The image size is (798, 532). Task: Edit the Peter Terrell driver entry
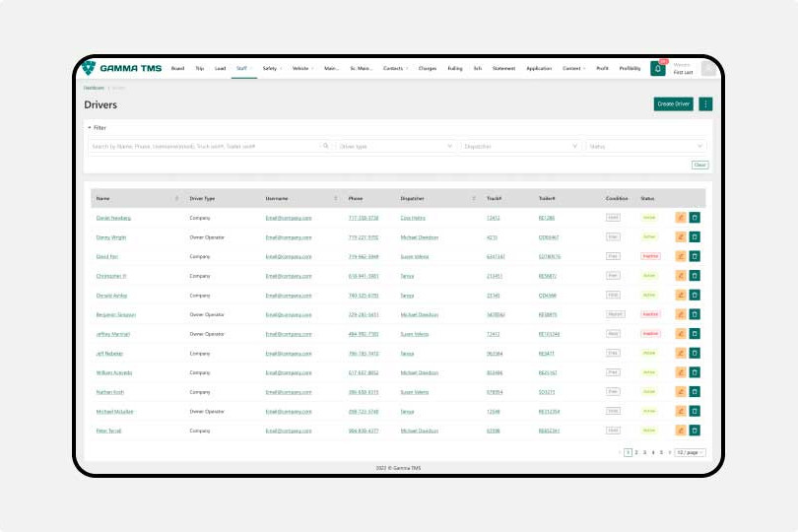coord(680,431)
